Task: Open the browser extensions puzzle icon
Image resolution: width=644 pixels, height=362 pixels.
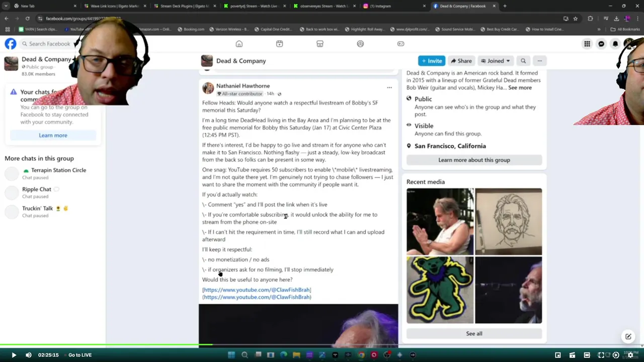Action: (x=591, y=19)
